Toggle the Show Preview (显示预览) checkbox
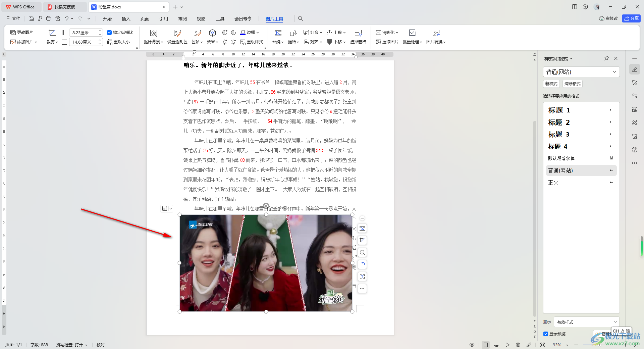Image resolution: width=644 pixels, height=349 pixels. pyautogui.click(x=546, y=334)
